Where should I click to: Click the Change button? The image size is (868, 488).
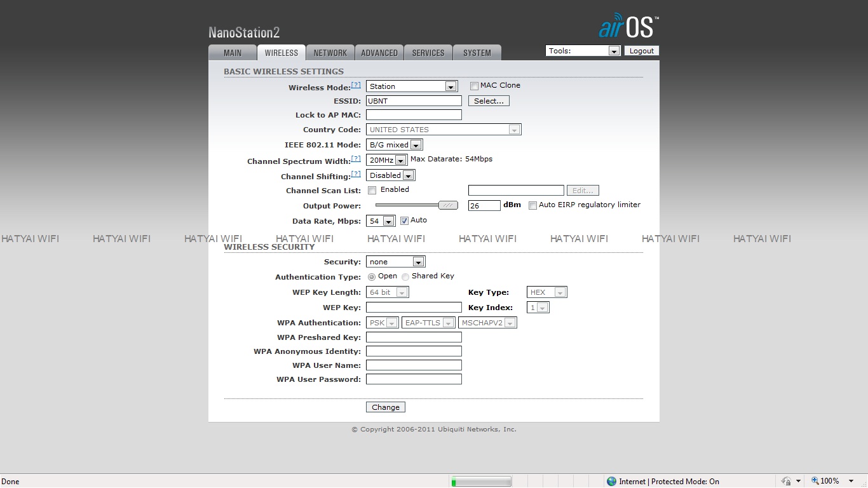point(386,407)
